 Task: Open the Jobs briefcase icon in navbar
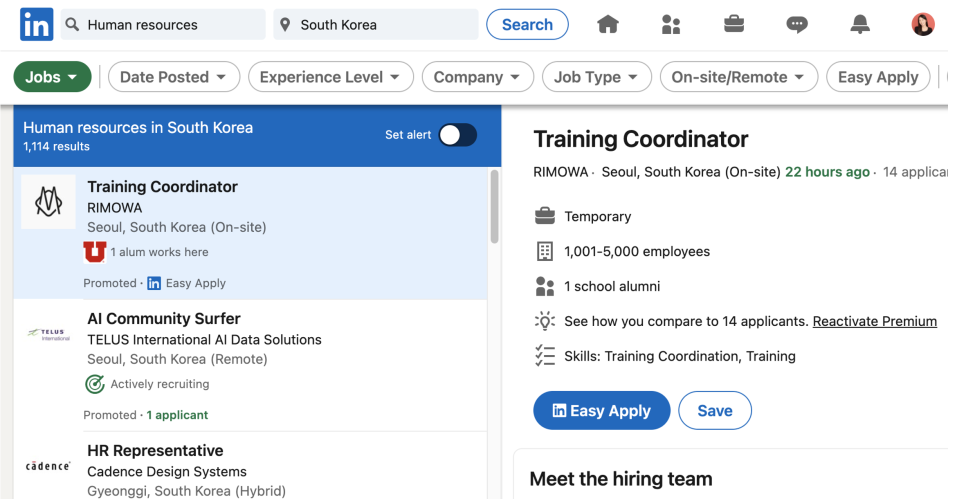click(734, 25)
